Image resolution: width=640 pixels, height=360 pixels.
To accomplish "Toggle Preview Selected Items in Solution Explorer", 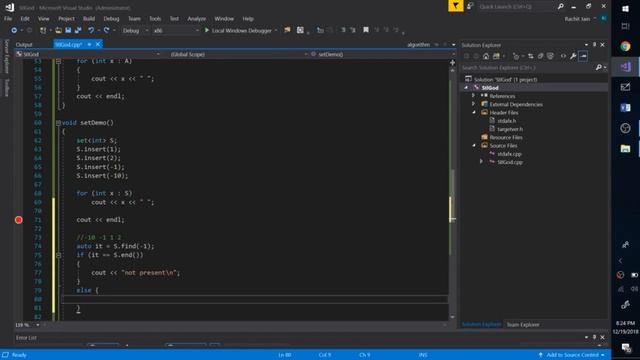I will (583, 56).
